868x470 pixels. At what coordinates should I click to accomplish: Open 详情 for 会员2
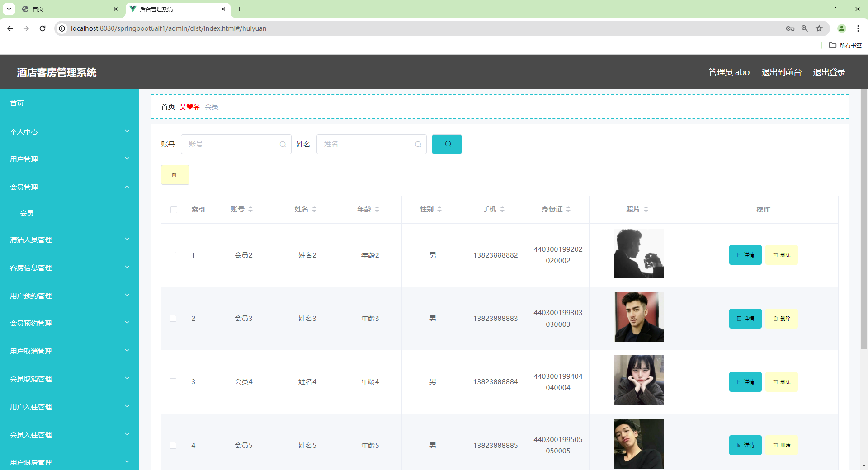pos(745,255)
